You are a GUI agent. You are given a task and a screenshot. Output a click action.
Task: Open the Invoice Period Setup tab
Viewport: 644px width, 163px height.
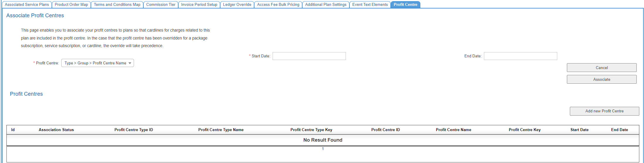pyautogui.click(x=199, y=5)
